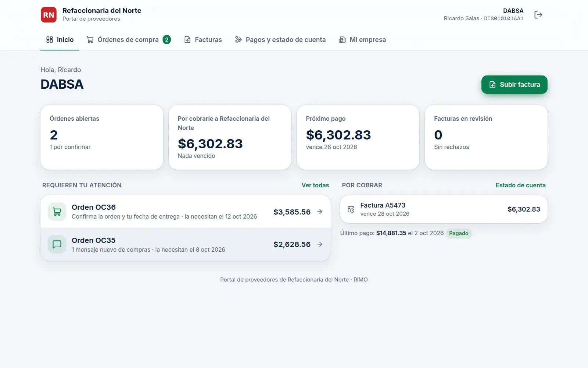Click the $14,881.35 last payment amount
The width and height of the screenshot is (588, 368).
pyautogui.click(x=391, y=233)
